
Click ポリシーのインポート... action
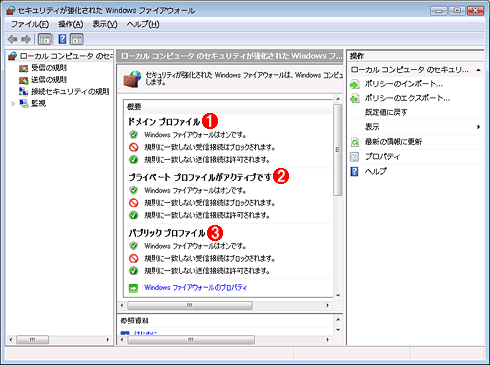click(404, 84)
